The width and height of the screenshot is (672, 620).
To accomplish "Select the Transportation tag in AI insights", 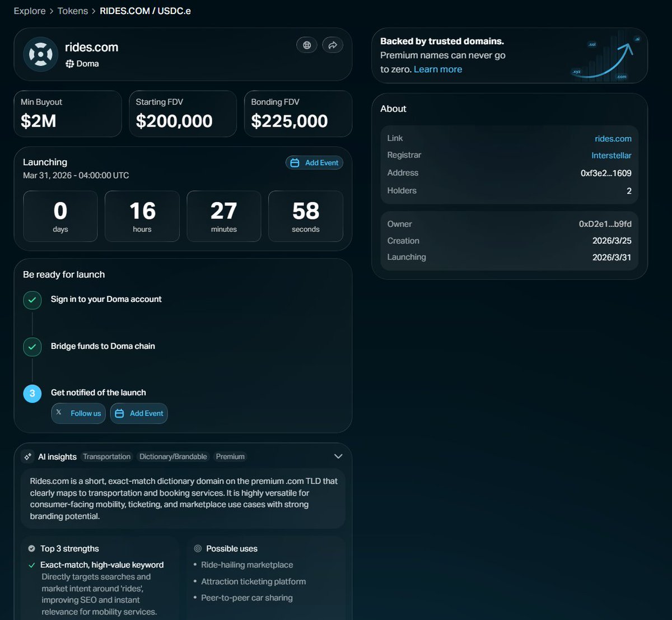I will (x=106, y=456).
